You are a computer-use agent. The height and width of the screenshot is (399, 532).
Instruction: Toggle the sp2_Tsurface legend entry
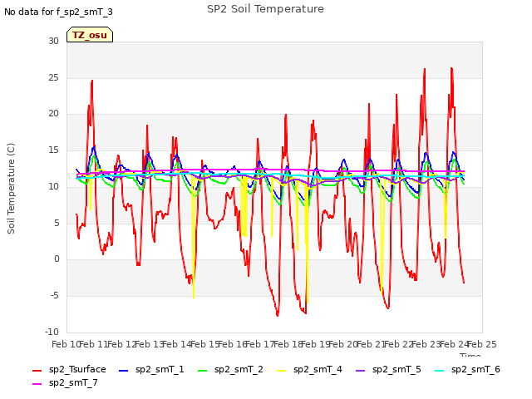69,369
